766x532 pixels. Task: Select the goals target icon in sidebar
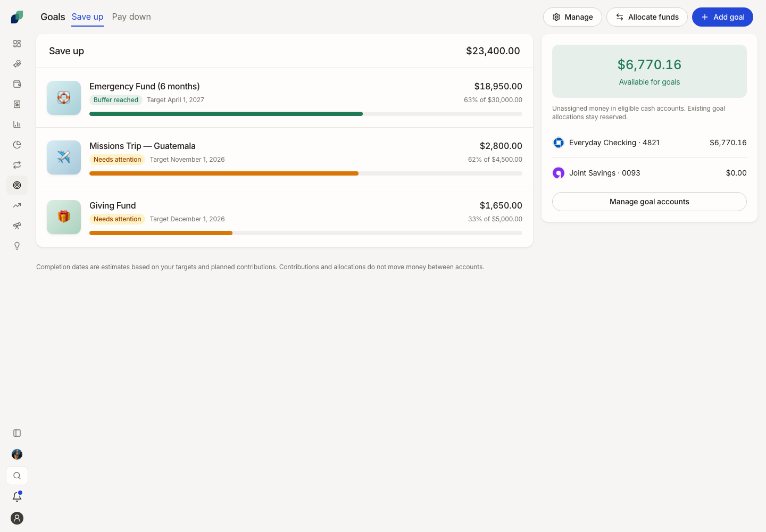(x=17, y=185)
